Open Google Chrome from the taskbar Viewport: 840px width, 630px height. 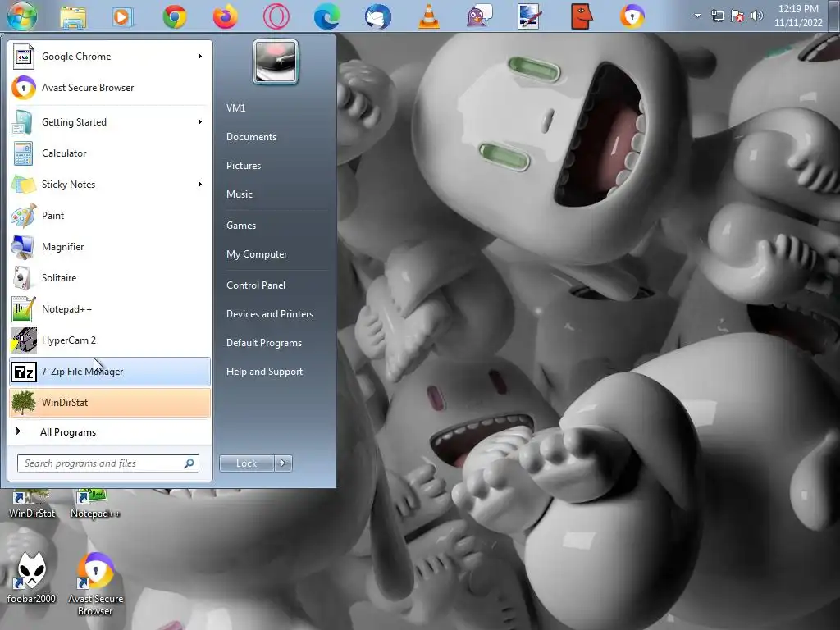(x=175, y=16)
